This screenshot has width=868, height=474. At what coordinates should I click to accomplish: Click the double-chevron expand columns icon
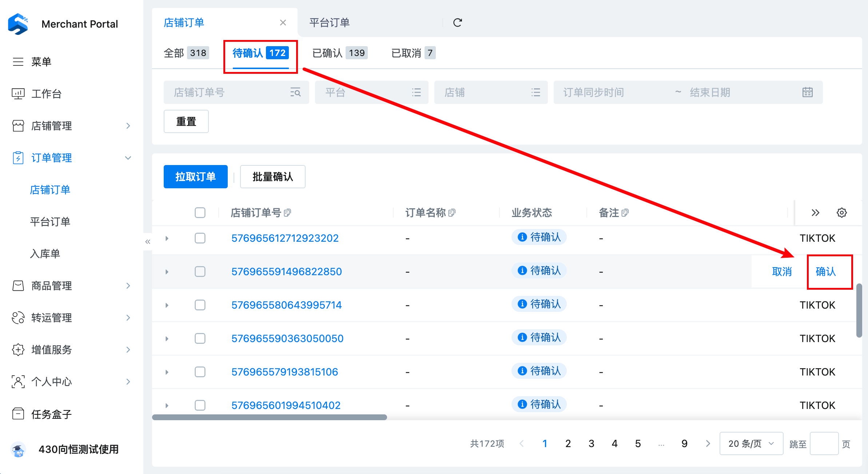point(815,213)
